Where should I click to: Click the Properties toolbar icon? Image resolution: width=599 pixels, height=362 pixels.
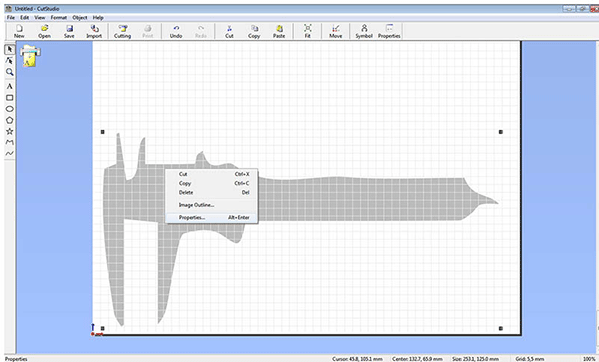coord(389,31)
